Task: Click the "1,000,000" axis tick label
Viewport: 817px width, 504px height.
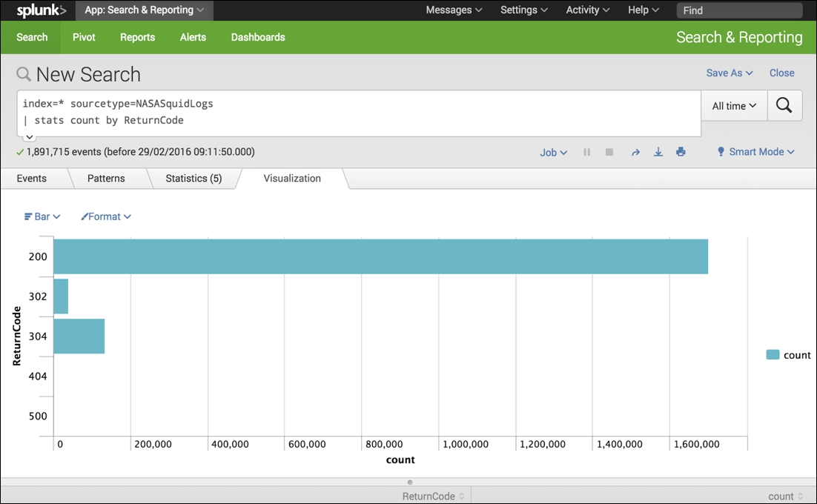Action: [x=466, y=444]
